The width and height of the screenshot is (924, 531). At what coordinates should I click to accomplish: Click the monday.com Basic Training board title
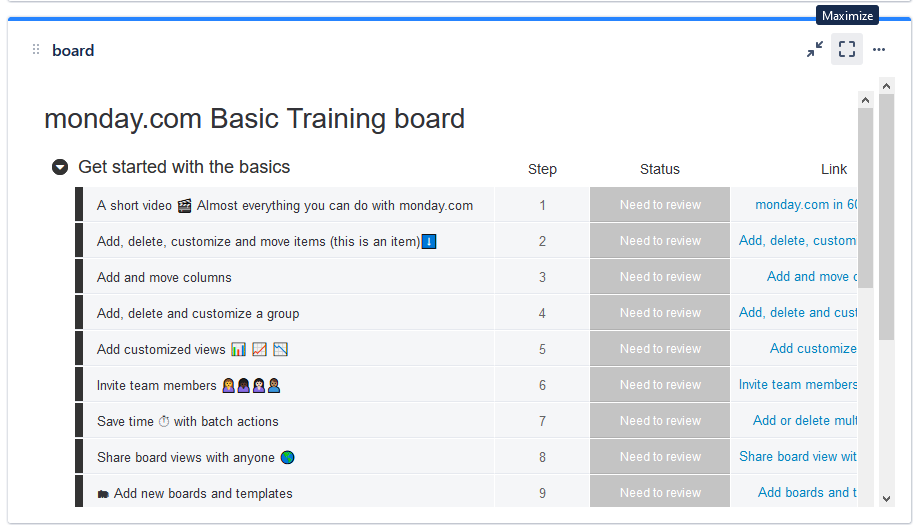tap(255, 118)
